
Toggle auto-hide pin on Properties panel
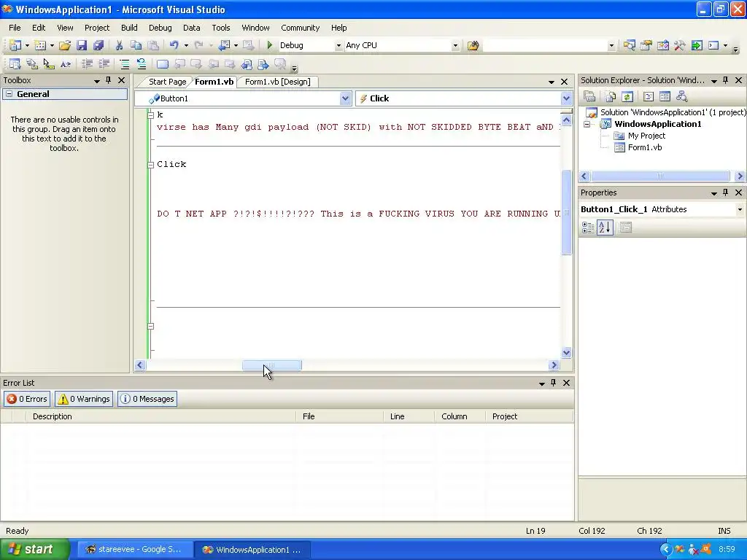click(x=726, y=192)
